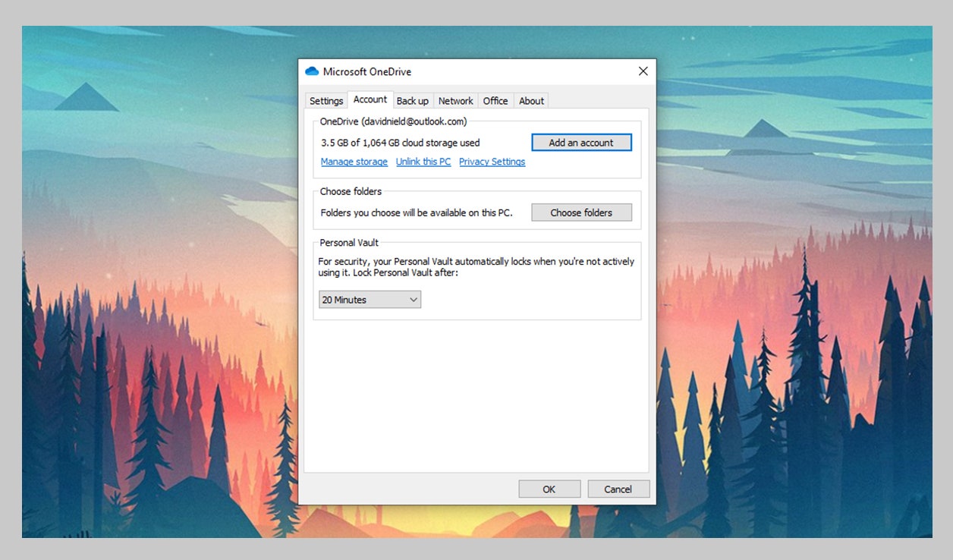Click the 'Microsoft OneDrive' window title
This screenshot has width=953, height=560.
[x=367, y=72]
